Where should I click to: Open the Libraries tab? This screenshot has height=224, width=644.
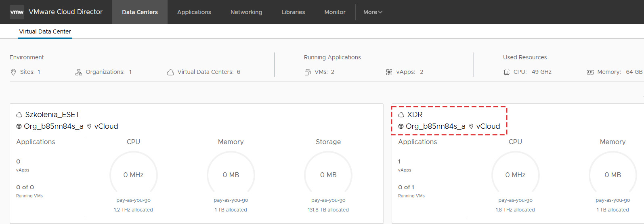pyautogui.click(x=293, y=12)
